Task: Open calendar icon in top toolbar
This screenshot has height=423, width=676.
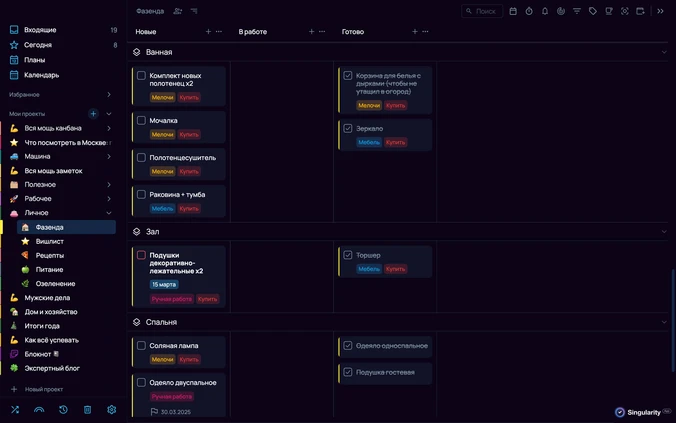Action: tap(513, 11)
